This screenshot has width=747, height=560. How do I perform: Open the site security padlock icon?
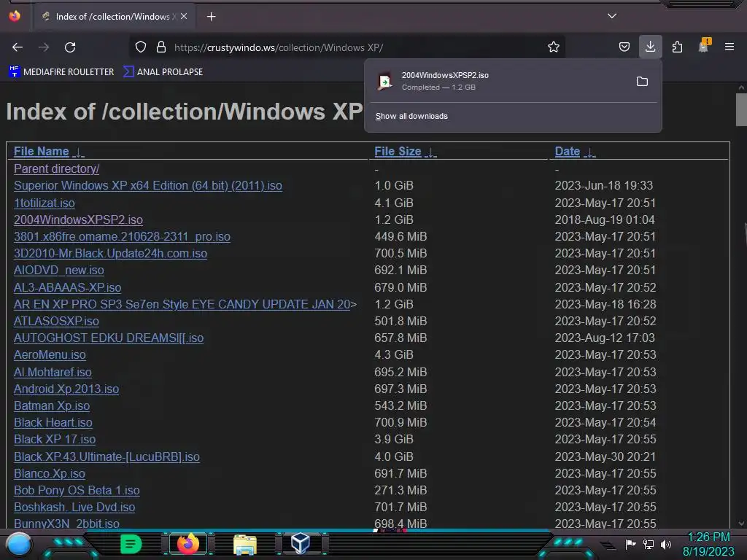pyautogui.click(x=161, y=47)
